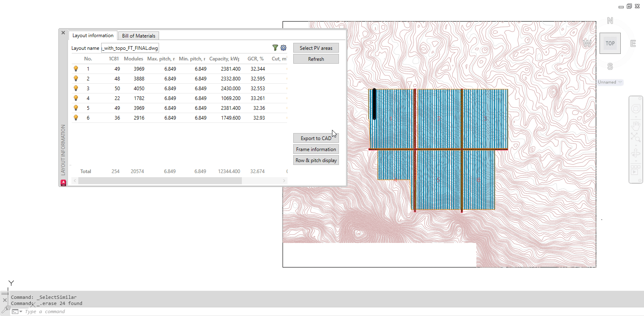Click the Layout name input field
Image resolution: width=644 pixels, height=316 pixels.
coord(130,48)
